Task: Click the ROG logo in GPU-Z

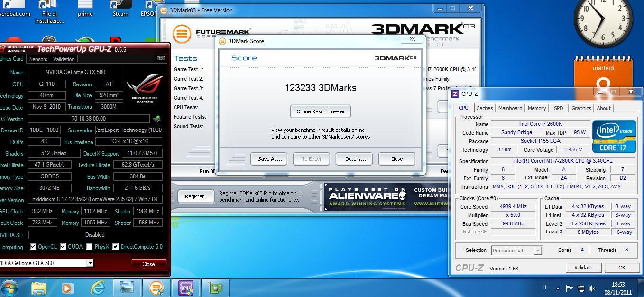Action: [x=145, y=87]
